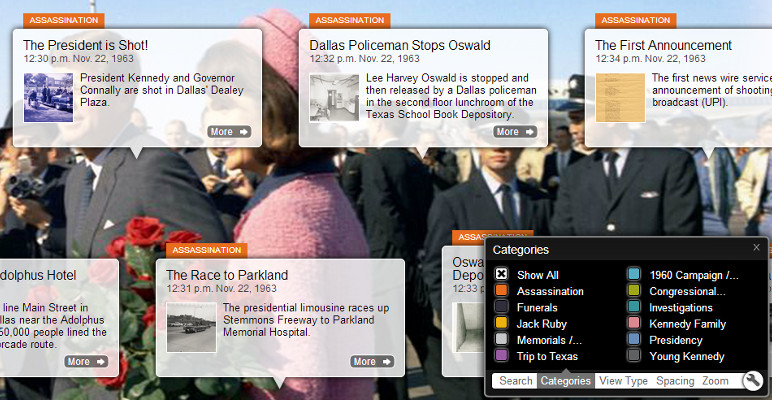Open The Race to Parkland thumbnail
Image resolution: width=772 pixels, height=400 pixels.
coord(192,328)
